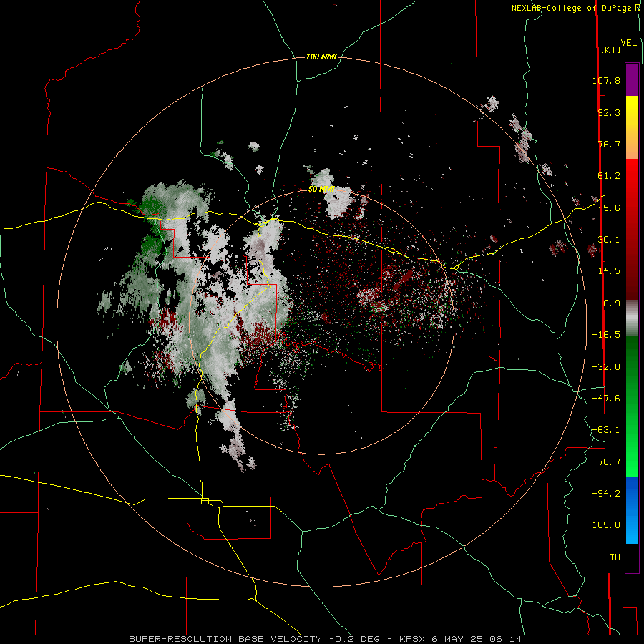Viewport: 644px width, 644px height.
Task: Click the 06:14 timestamp in the caption
Action: coord(507,639)
